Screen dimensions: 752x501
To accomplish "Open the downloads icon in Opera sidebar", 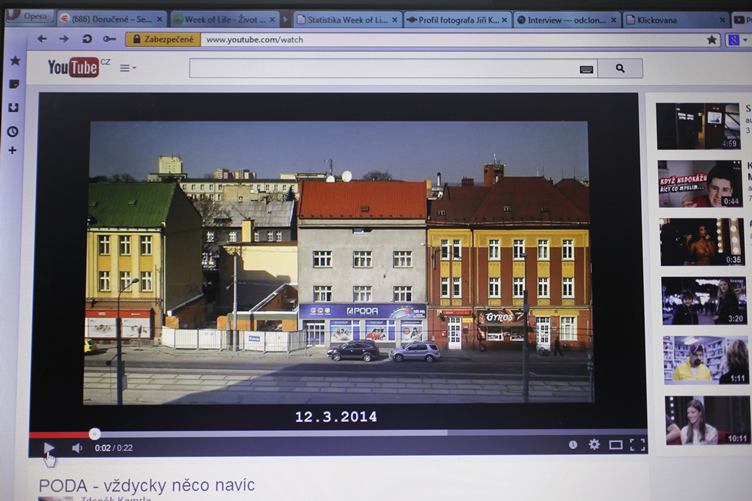I will [x=13, y=107].
